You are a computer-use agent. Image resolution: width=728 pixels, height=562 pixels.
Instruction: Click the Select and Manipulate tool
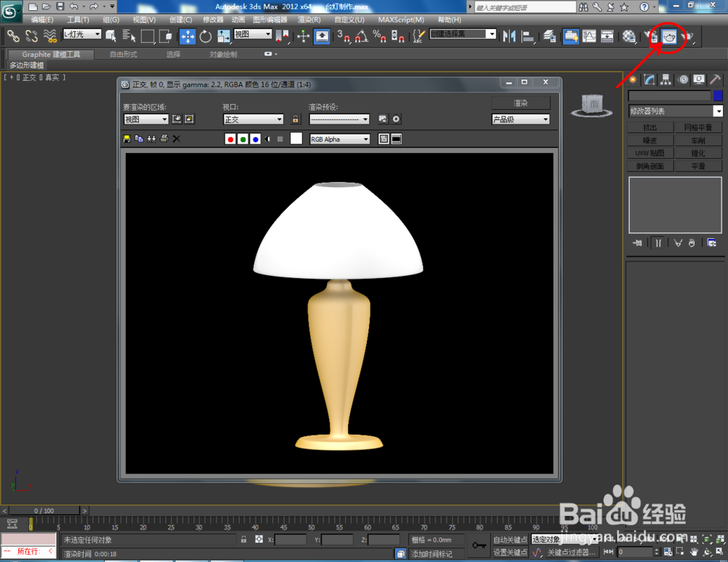coord(303,36)
